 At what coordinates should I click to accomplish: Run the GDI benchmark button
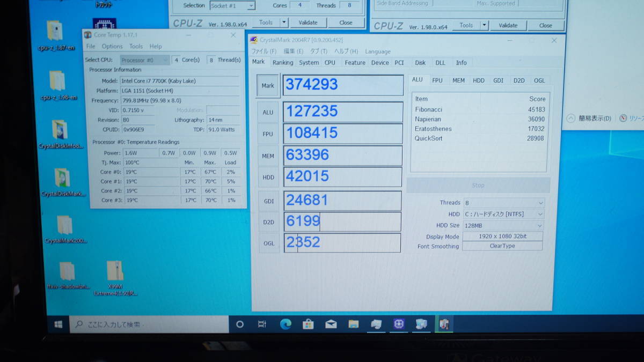269,201
